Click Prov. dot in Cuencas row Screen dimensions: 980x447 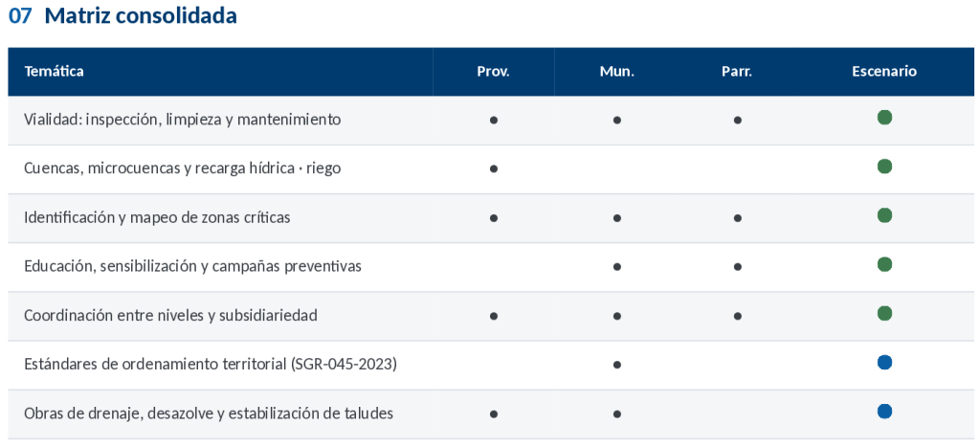[494, 168]
